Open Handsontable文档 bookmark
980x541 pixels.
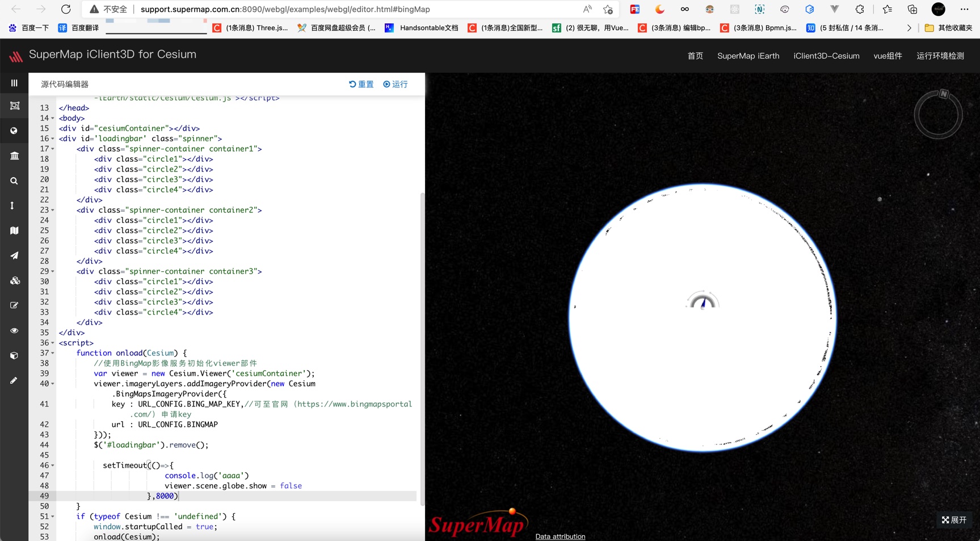click(x=422, y=27)
